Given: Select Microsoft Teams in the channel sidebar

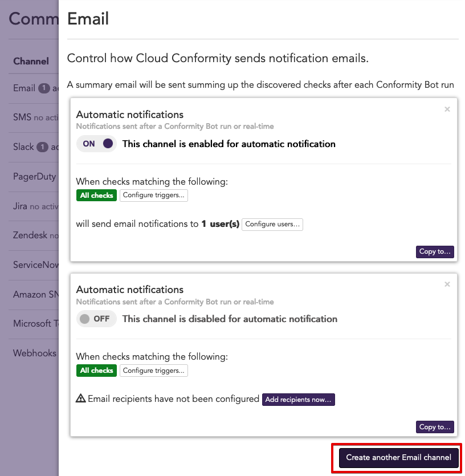Looking at the screenshot, I should [34, 324].
